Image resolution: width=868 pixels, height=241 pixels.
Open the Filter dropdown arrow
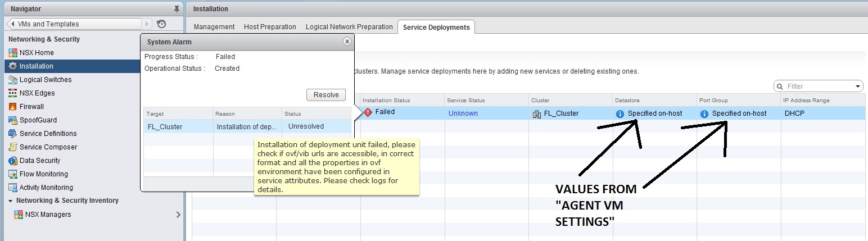coord(858,87)
